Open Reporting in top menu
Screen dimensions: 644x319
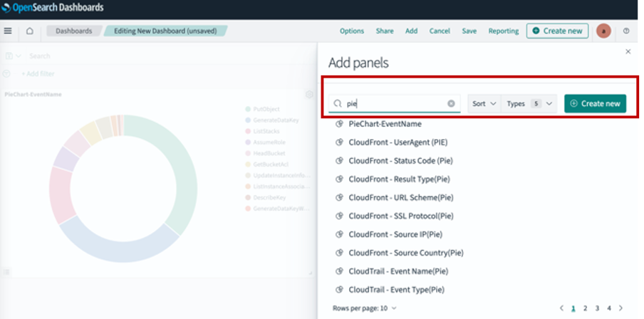(504, 31)
